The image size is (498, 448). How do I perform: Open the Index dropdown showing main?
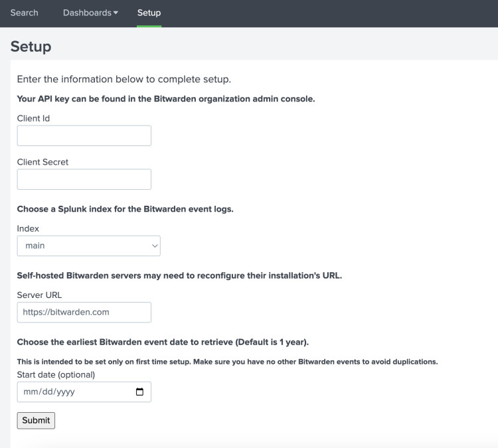click(88, 246)
